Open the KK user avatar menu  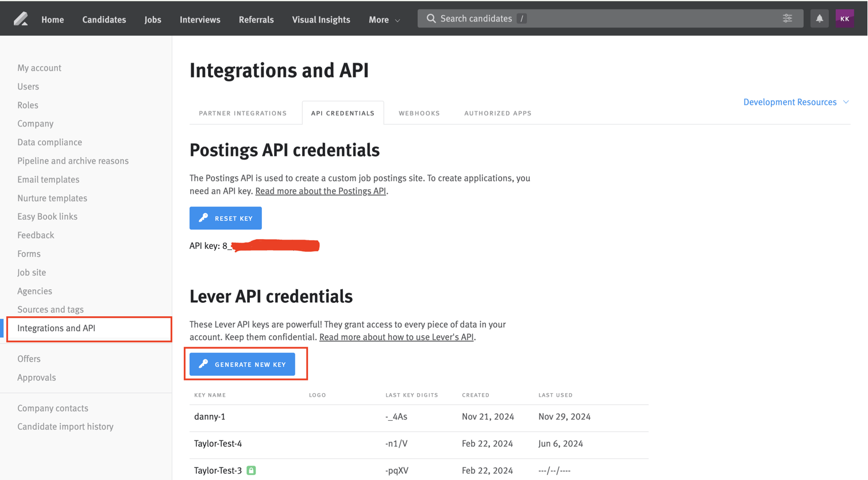click(x=844, y=18)
